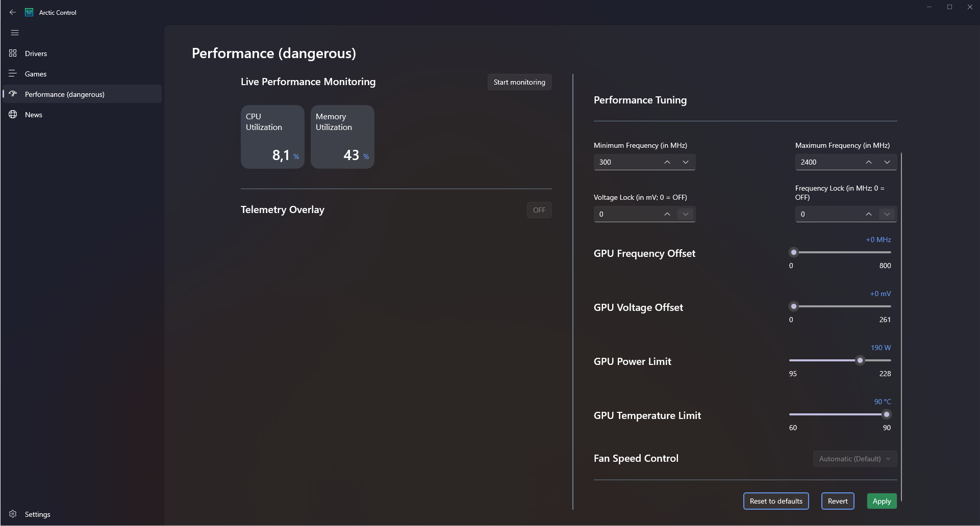
Task: Open Settings in the sidebar
Action: 82,514
